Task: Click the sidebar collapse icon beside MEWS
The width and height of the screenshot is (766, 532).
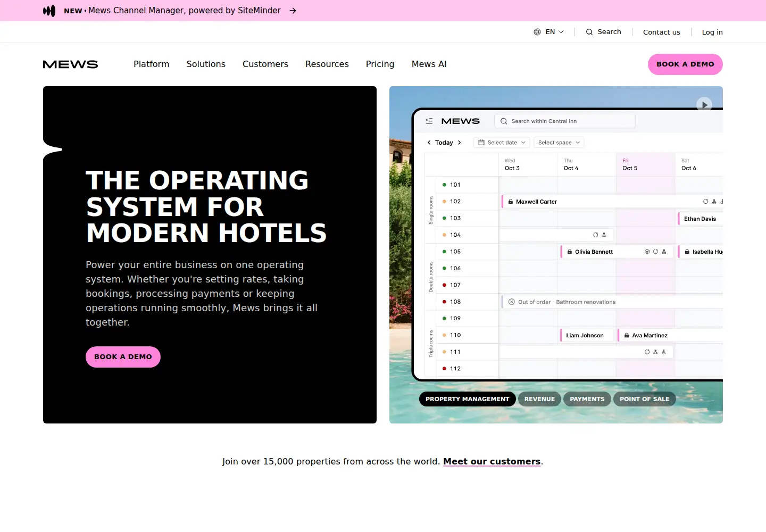Action: click(429, 121)
